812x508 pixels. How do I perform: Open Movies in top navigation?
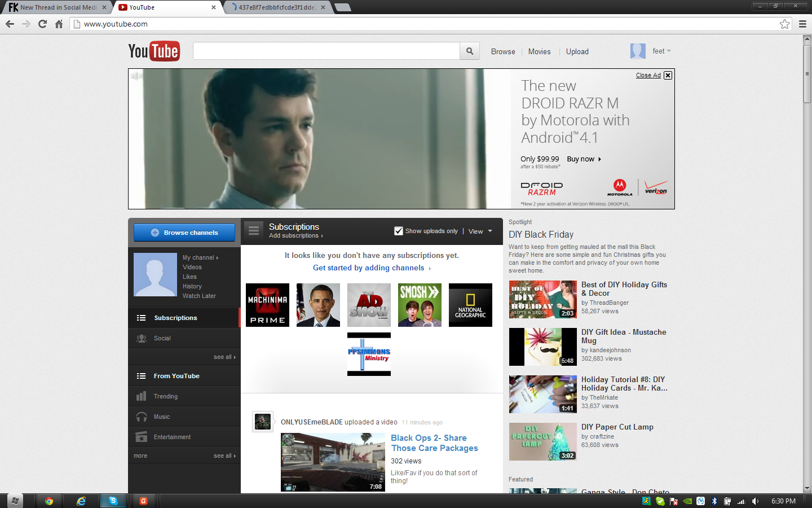[x=539, y=51]
